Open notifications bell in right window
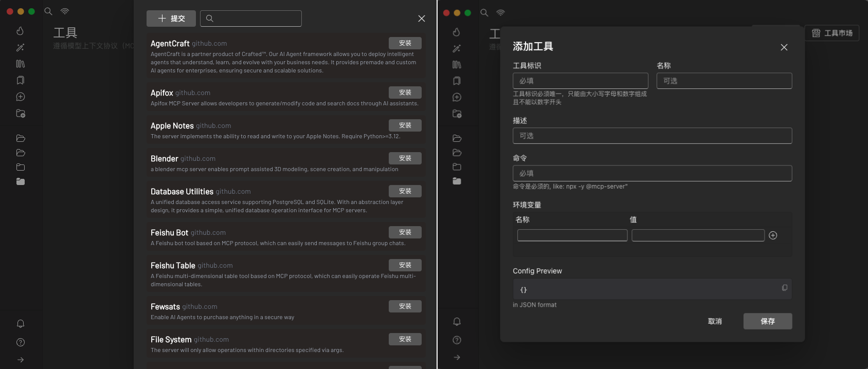 pyautogui.click(x=457, y=322)
